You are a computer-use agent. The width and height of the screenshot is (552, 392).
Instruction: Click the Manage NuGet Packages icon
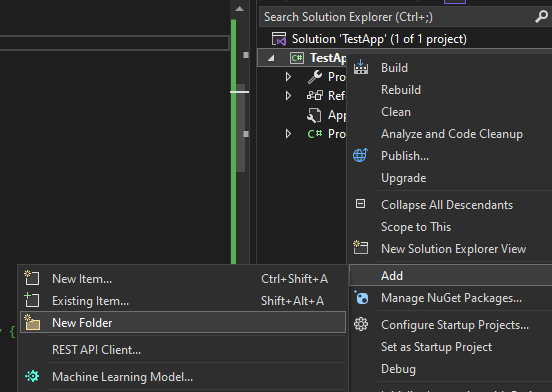coord(361,298)
